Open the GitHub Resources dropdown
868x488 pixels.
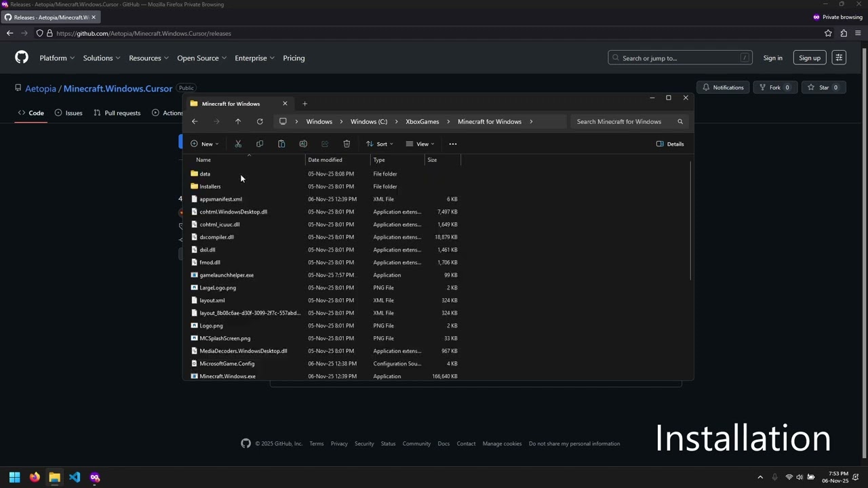click(x=149, y=58)
